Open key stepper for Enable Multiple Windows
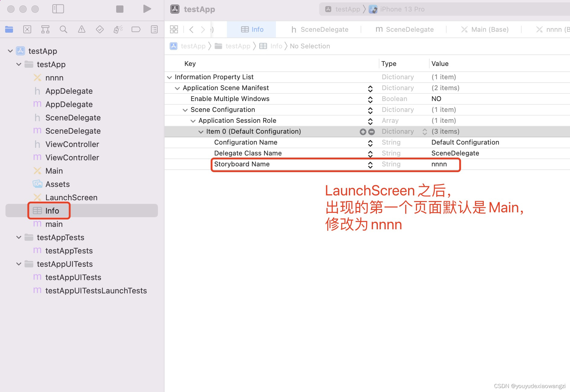The width and height of the screenshot is (570, 392). (x=370, y=99)
